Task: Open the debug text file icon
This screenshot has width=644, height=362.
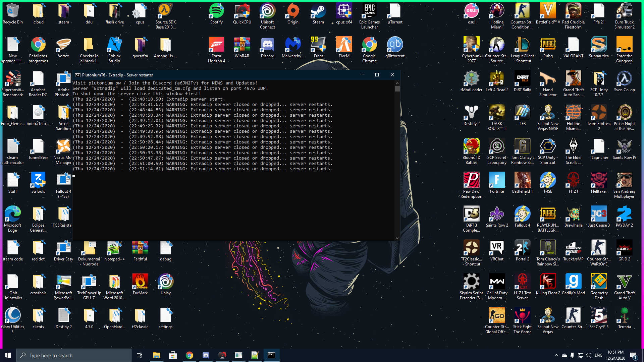Action: click(x=165, y=251)
